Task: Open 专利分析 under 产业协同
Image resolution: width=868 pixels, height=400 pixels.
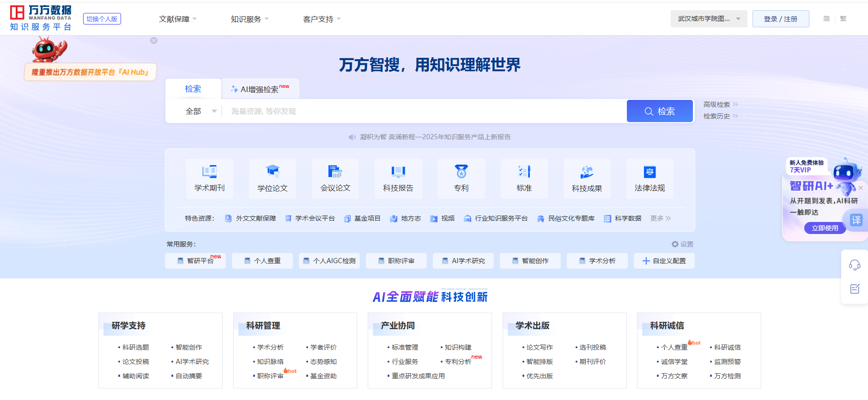Action: pos(458,362)
